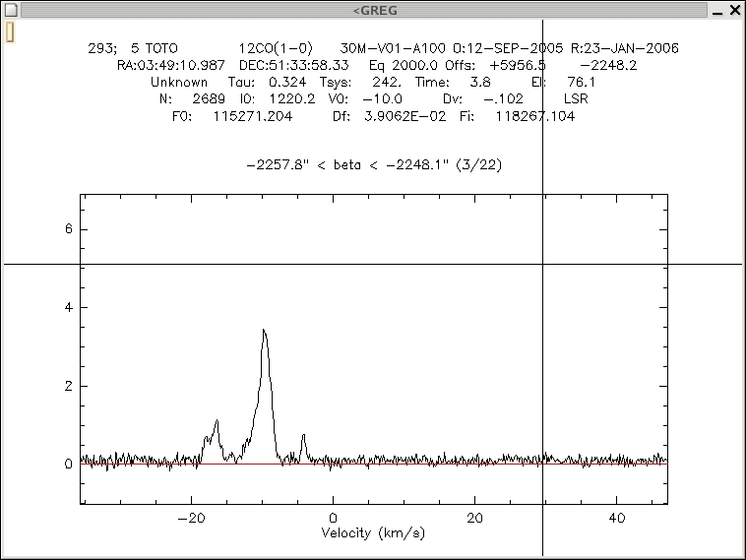Click the tallest spectrum peak near -10 km/s
This screenshot has width=746, height=560.
point(264,332)
